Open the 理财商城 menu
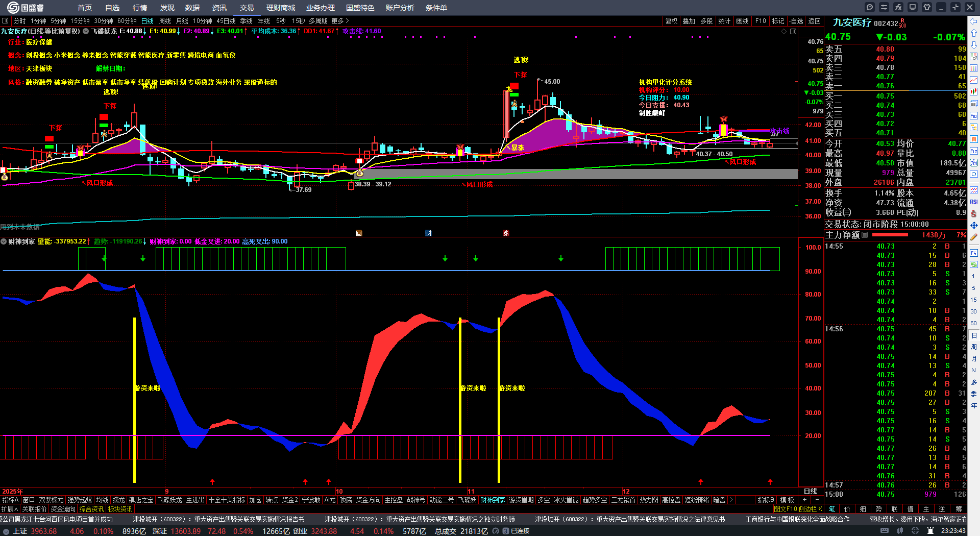Image resolution: width=980 pixels, height=536 pixels. pyautogui.click(x=281, y=8)
